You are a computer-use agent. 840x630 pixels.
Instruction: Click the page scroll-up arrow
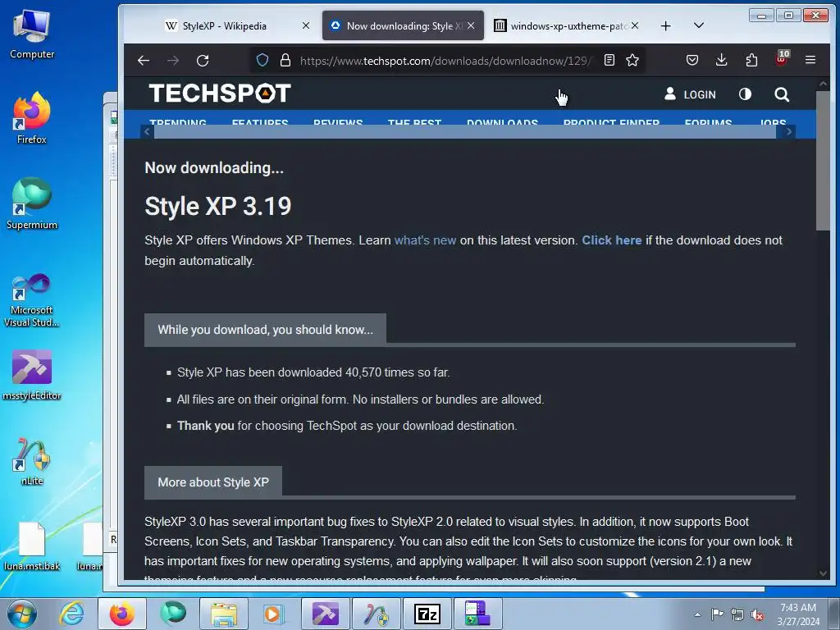[823, 84]
